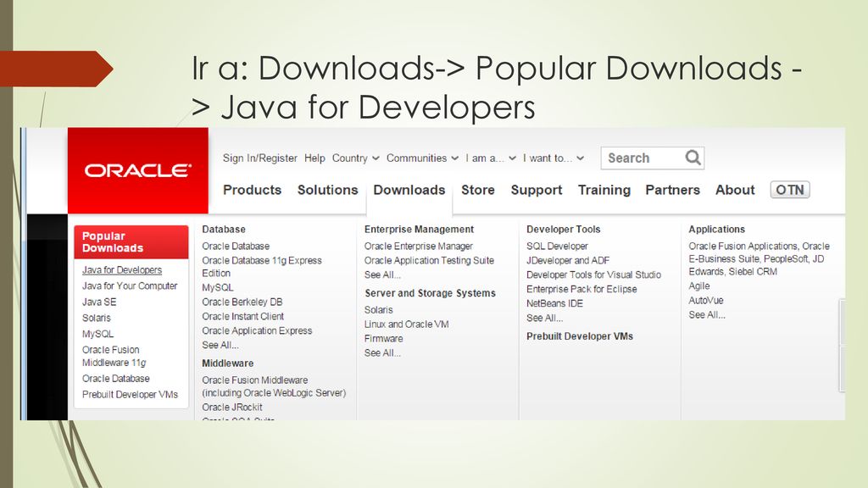
Task: Open Oracle Berkeley DB link
Action: (242, 302)
